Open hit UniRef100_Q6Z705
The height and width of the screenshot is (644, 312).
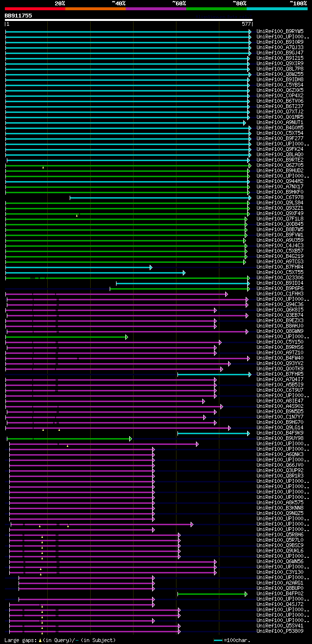[280, 165]
